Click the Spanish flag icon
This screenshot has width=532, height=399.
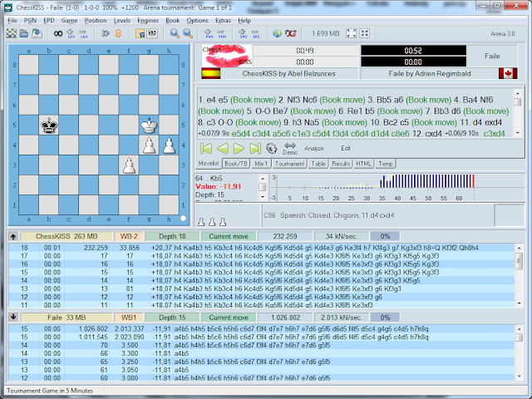210,74
